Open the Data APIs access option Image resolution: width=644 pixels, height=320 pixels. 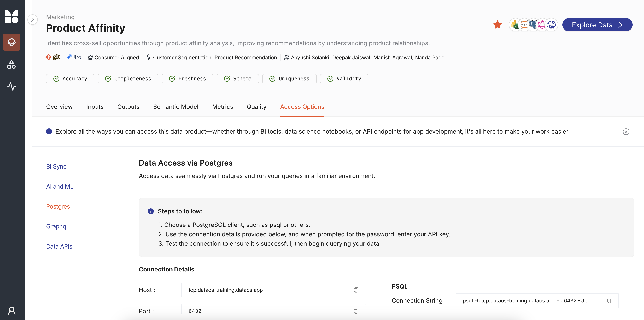pyautogui.click(x=59, y=246)
